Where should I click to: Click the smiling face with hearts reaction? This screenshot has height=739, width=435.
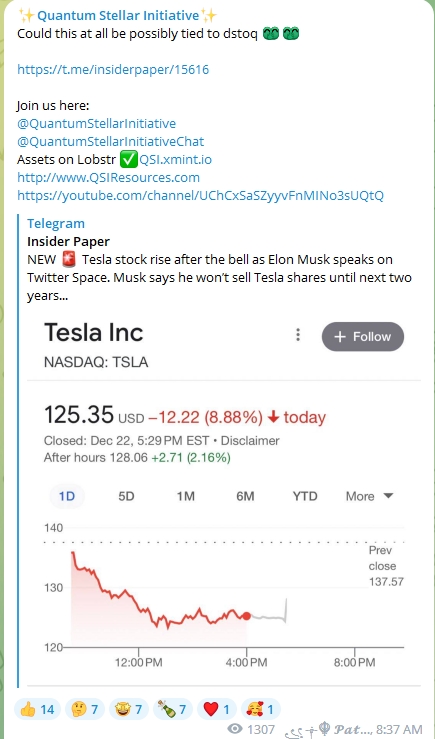pyautogui.click(x=261, y=709)
